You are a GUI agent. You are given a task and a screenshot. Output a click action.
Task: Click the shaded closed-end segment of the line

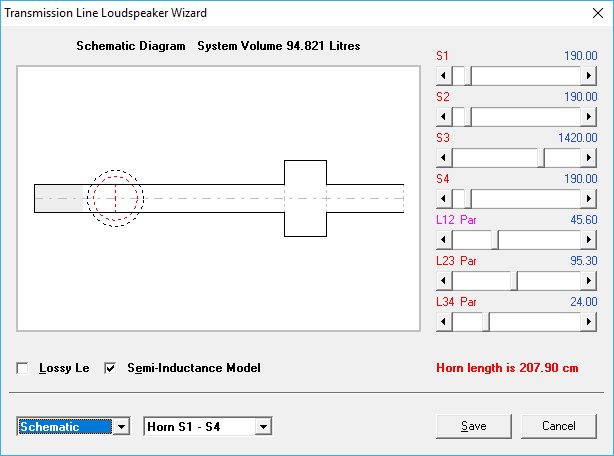pyautogui.click(x=59, y=198)
